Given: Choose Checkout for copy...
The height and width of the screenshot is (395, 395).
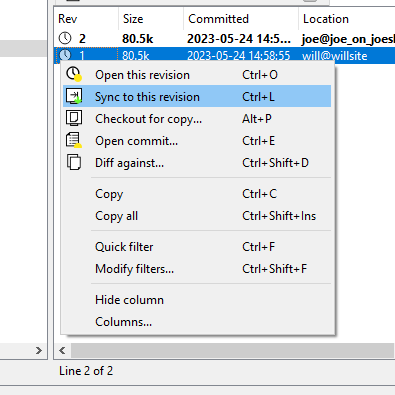Looking at the screenshot, I should pos(197,119).
